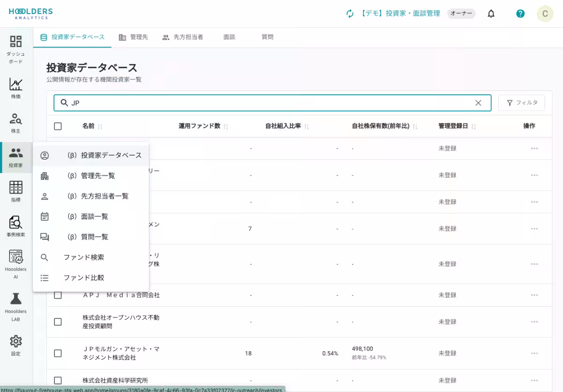Viewport: 563px width, 392px height.
Task: Clear the search field with X icon
Action: tap(478, 103)
